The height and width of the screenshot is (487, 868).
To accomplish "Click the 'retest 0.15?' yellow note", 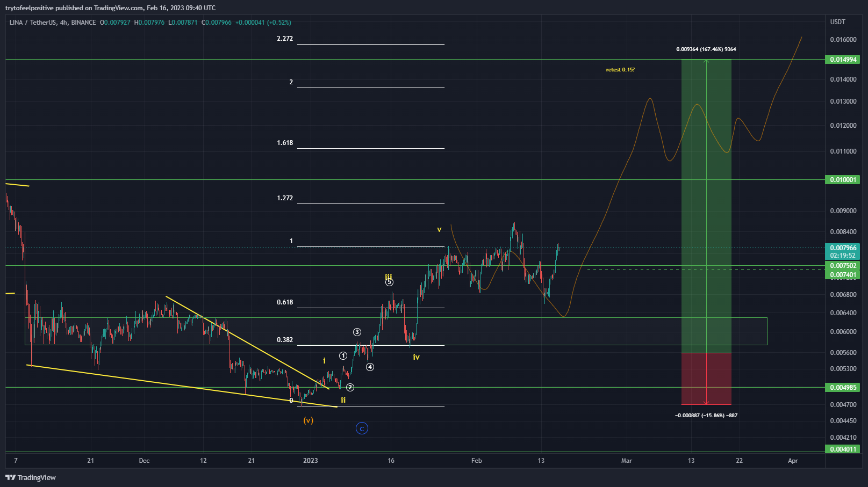I will [620, 70].
